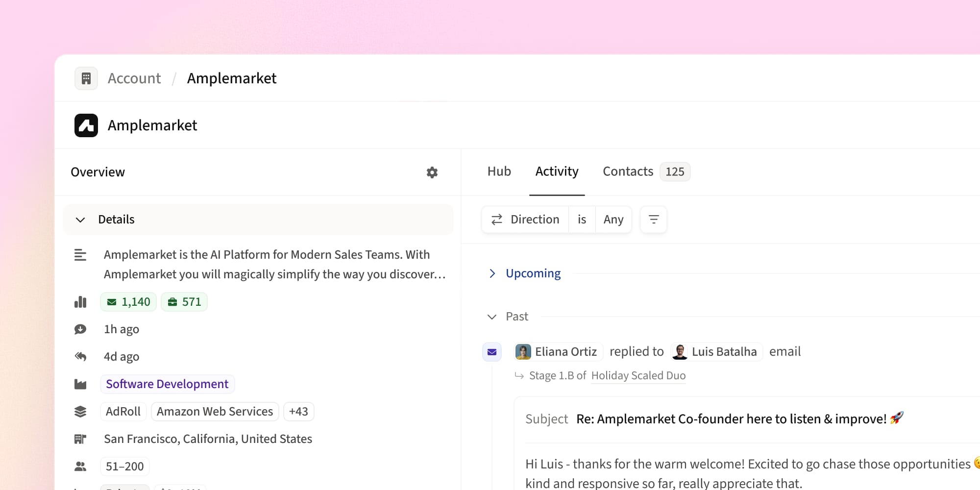Image resolution: width=980 pixels, height=490 pixels.
Task: Open the 'is' operator dropdown
Action: point(582,220)
